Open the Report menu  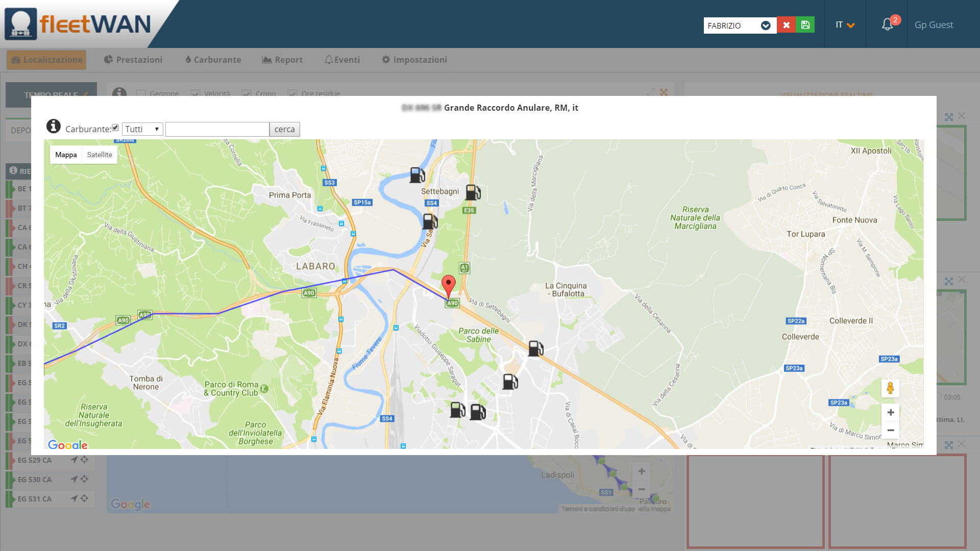pos(282,60)
